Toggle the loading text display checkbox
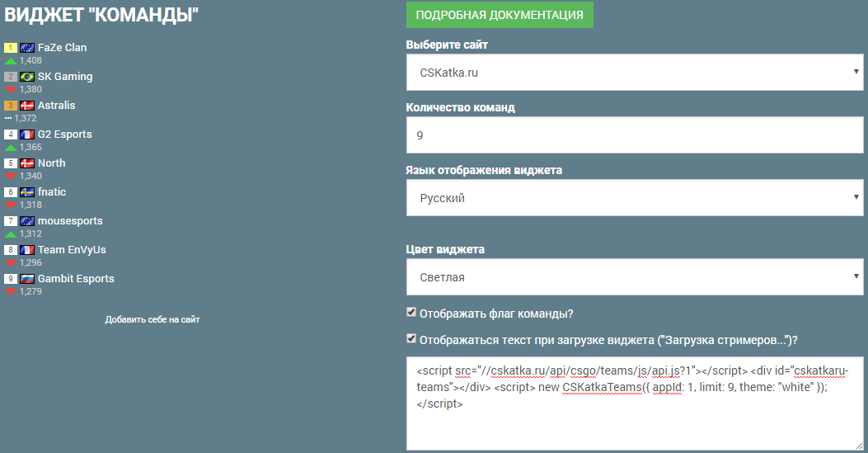Viewport: 868px width, 453px height. point(411,338)
